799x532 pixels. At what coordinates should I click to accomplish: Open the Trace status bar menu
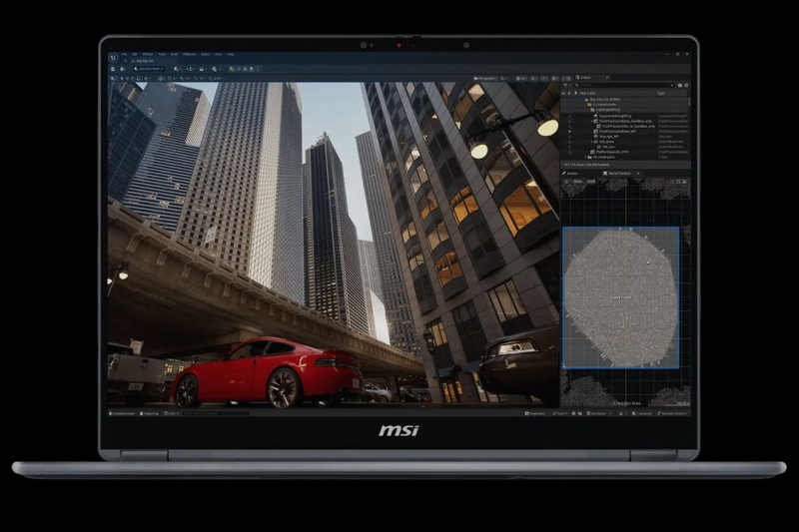[x=560, y=413]
